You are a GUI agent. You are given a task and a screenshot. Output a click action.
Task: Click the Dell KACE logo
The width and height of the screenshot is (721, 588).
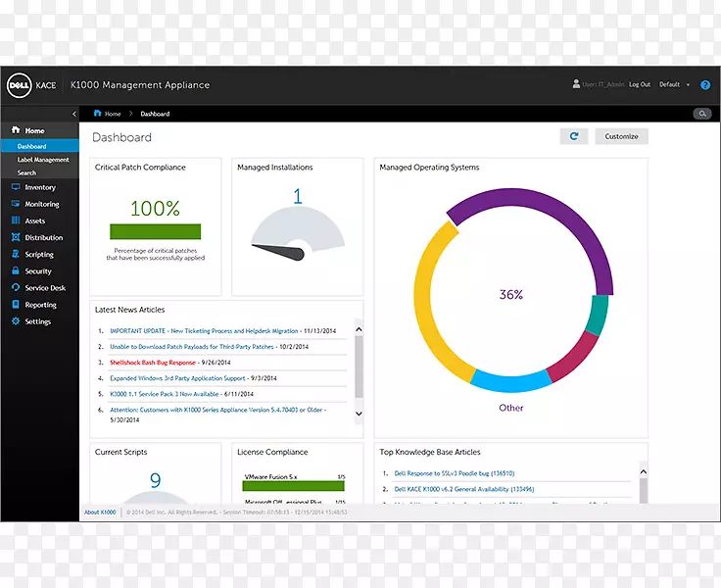31,85
